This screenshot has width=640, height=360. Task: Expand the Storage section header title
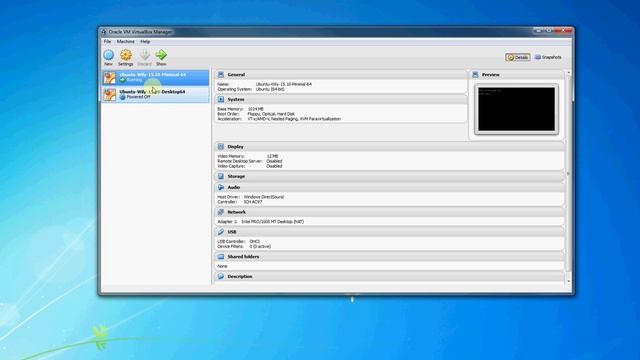point(236,176)
